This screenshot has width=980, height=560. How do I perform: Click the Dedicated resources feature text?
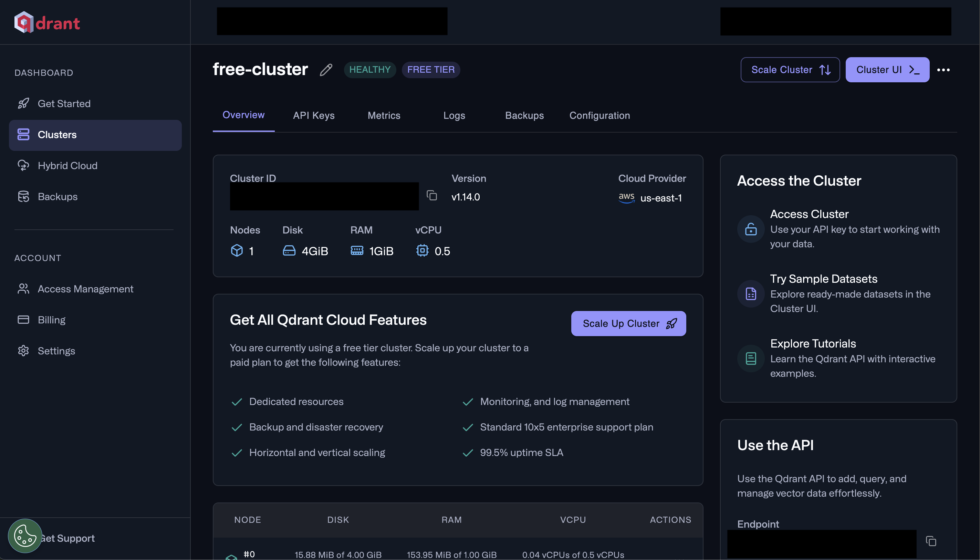click(296, 402)
